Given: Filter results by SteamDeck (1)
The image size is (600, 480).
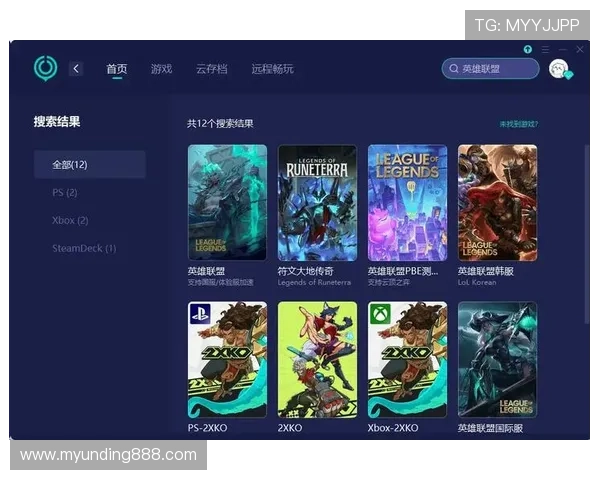Looking at the screenshot, I should click(84, 248).
